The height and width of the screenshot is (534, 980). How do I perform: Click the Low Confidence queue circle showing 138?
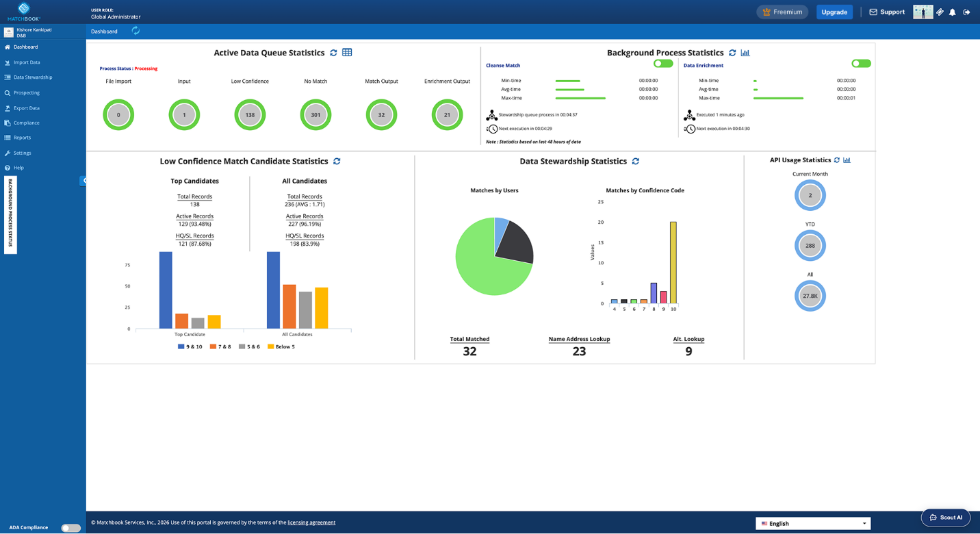(x=250, y=115)
